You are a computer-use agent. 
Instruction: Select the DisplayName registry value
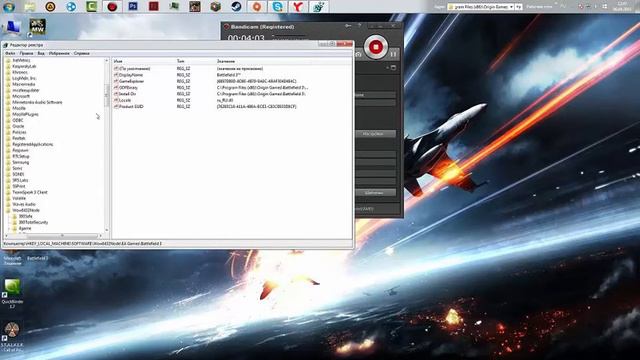(x=131, y=75)
